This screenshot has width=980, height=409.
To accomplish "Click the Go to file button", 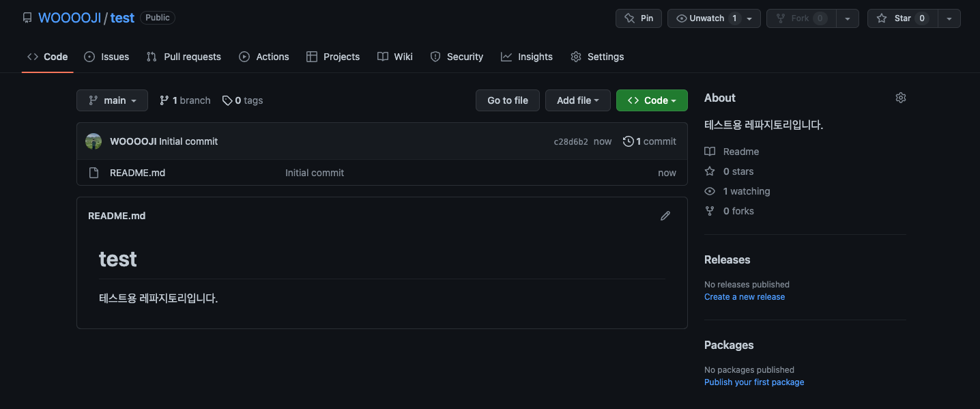I will pos(508,100).
